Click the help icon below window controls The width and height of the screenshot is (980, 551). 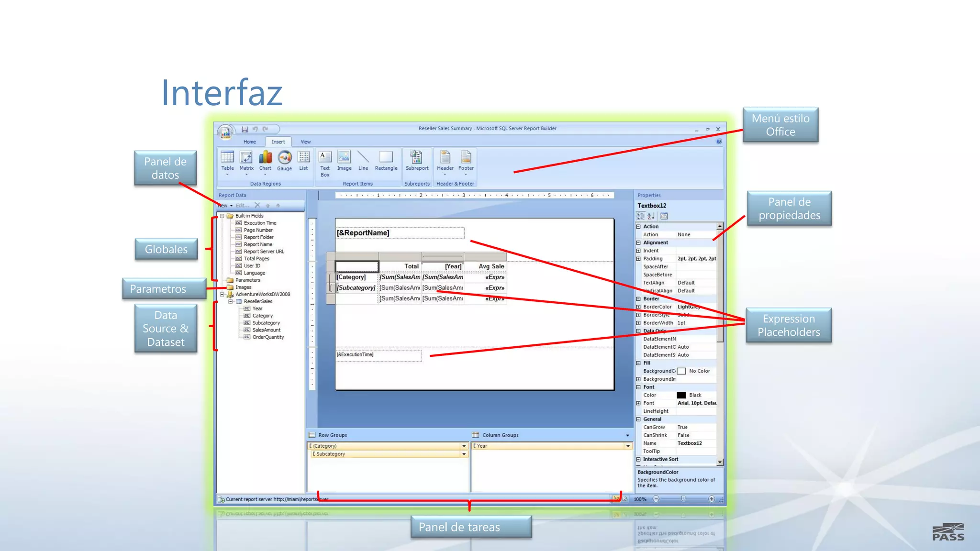719,142
